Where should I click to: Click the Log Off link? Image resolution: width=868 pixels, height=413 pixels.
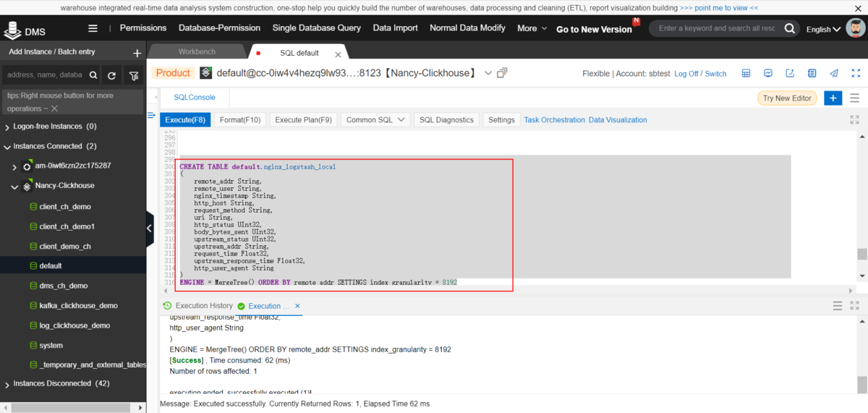[x=686, y=74]
